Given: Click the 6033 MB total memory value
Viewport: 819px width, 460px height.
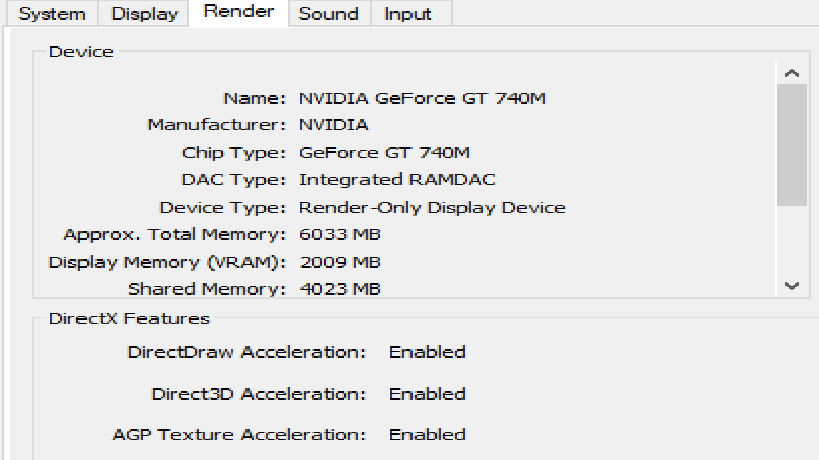Looking at the screenshot, I should pyautogui.click(x=340, y=235).
